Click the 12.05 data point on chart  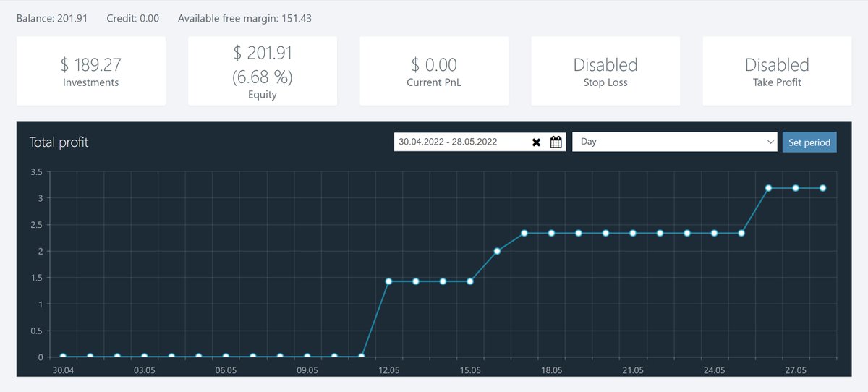click(x=388, y=281)
